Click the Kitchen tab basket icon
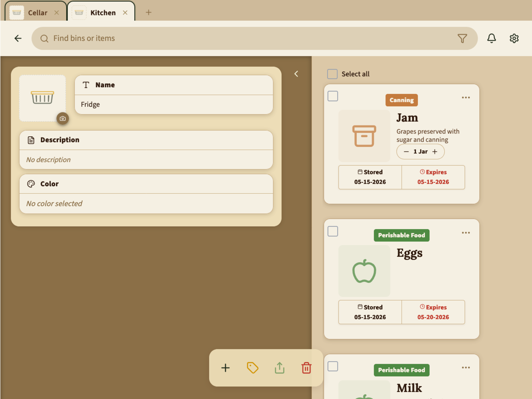The height and width of the screenshot is (399, 532). (x=79, y=12)
